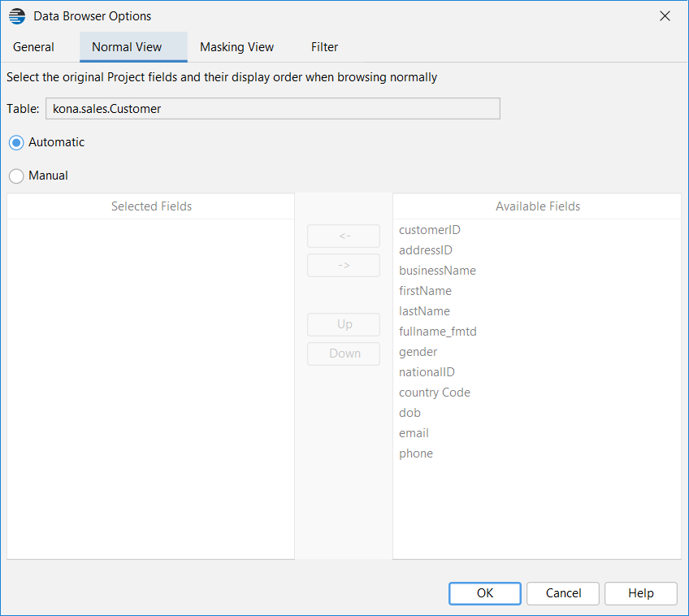Image resolution: width=689 pixels, height=616 pixels.
Task: Pick the country Code field
Action: [x=537, y=393]
